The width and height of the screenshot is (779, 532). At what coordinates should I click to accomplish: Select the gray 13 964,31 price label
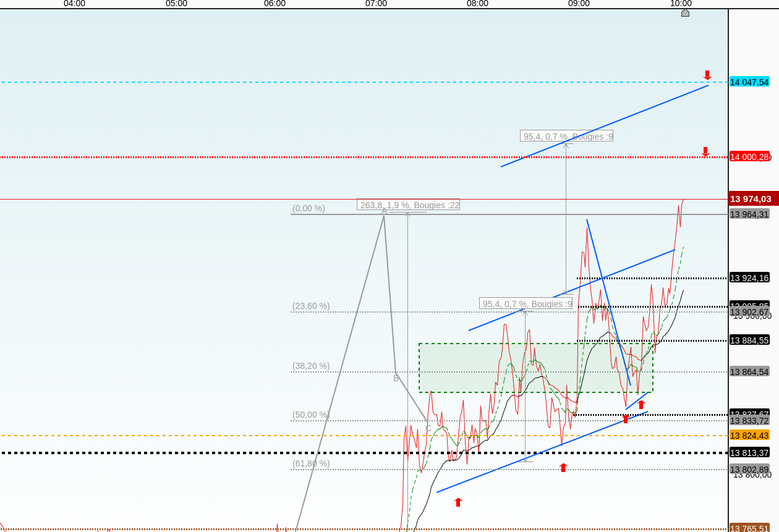(749, 214)
